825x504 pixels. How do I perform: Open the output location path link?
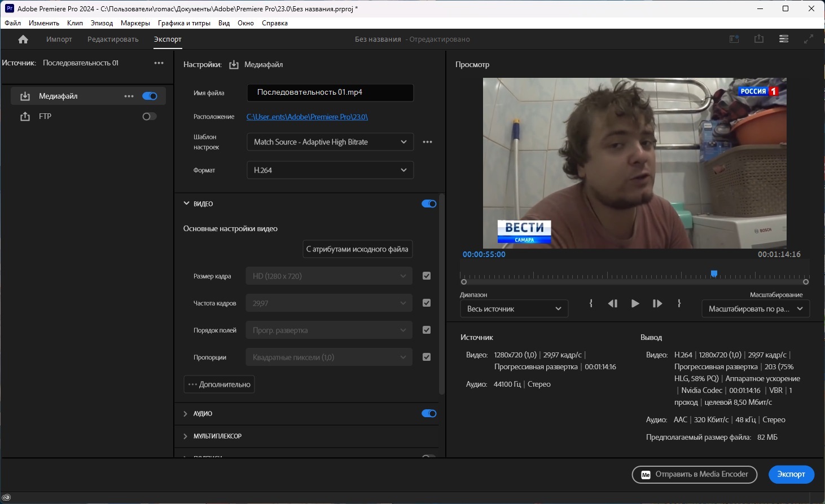[x=307, y=117]
